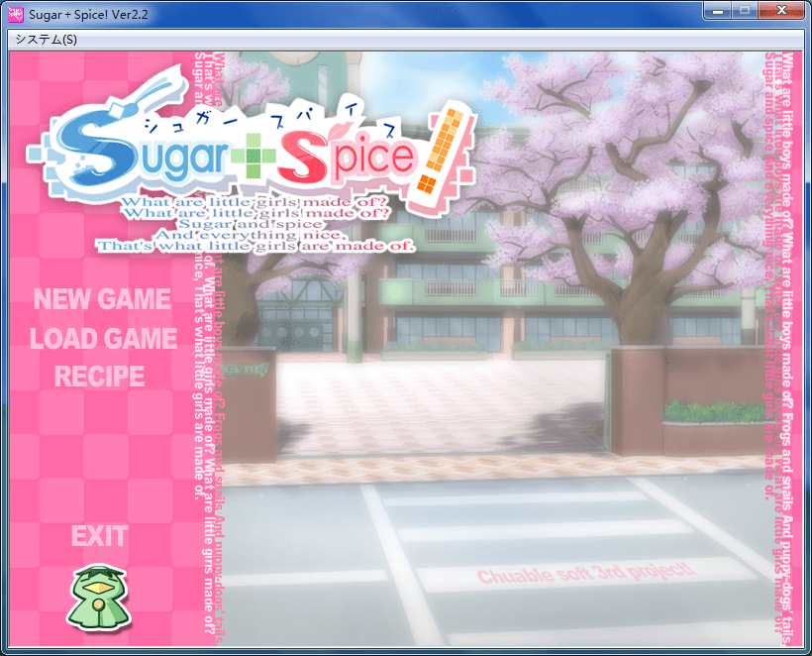Viewport: 812px width, 656px height.
Task: Open the LOAD GAME screen
Action: [x=103, y=339]
